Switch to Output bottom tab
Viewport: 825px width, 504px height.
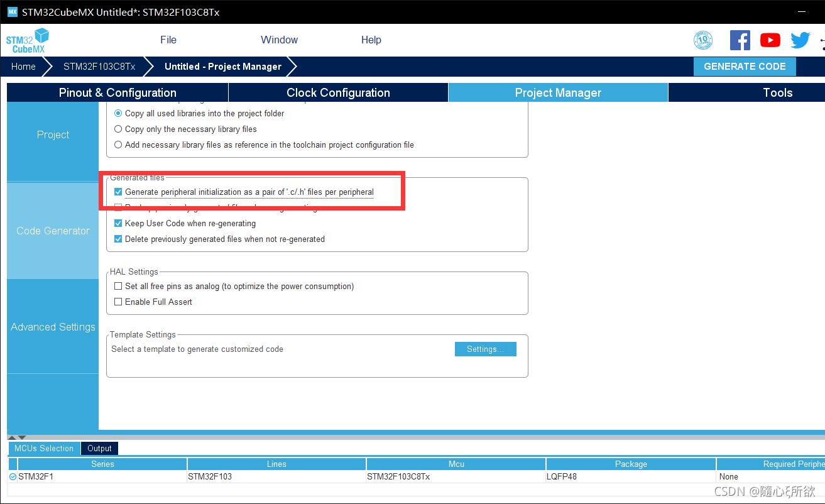[x=99, y=448]
